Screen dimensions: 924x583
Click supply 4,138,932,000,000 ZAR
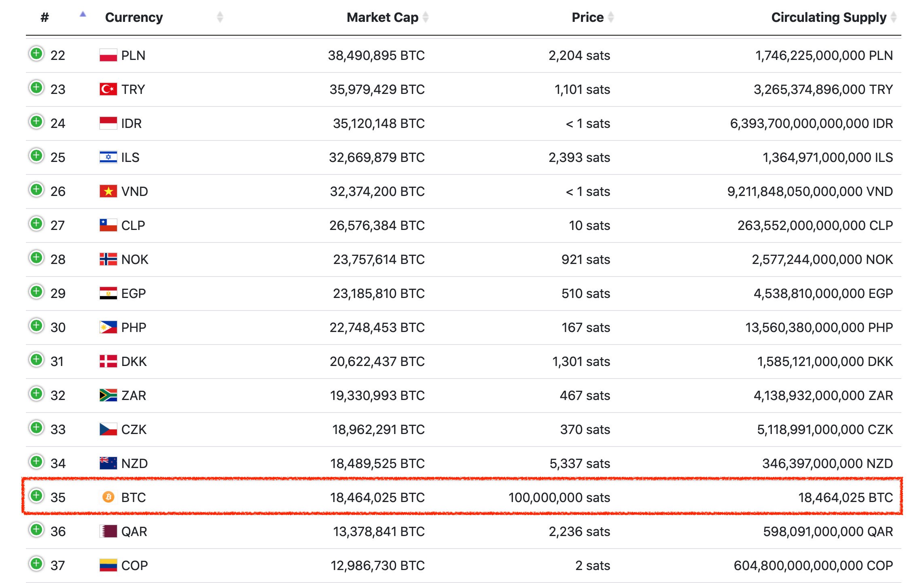click(x=823, y=396)
